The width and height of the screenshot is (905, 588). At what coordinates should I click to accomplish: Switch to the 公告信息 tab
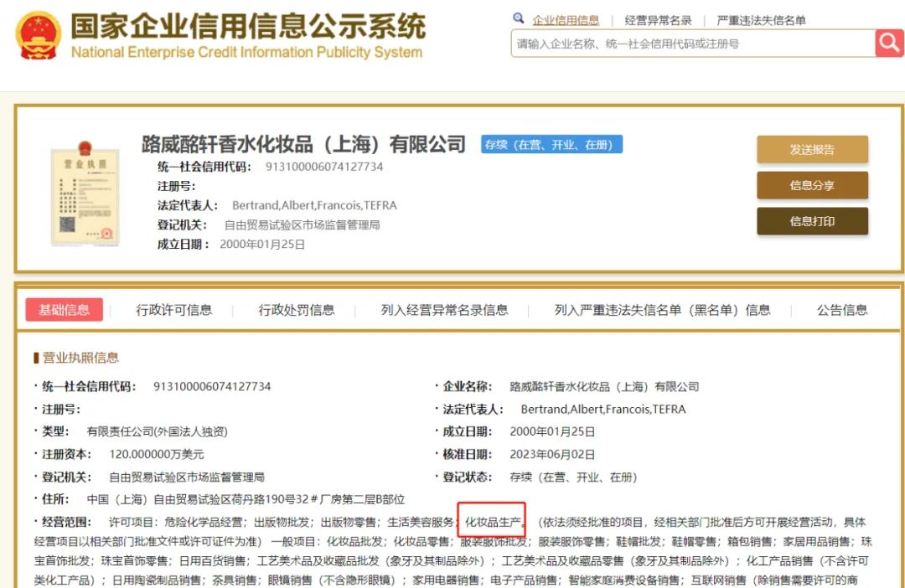pyautogui.click(x=842, y=310)
